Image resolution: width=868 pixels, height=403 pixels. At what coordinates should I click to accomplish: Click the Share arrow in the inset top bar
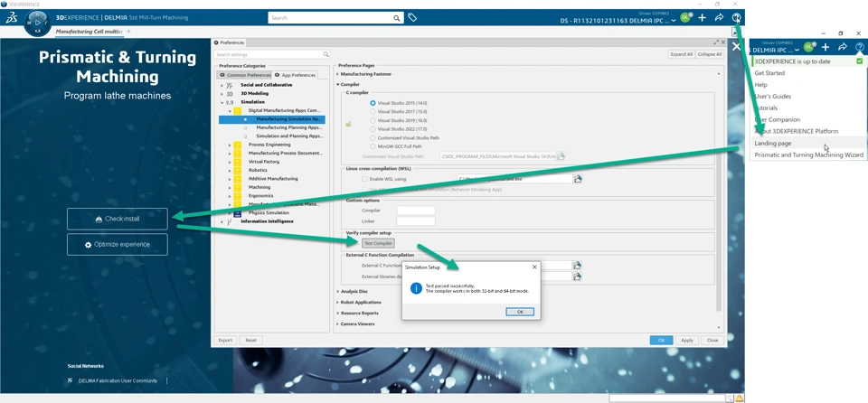point(843,47)
